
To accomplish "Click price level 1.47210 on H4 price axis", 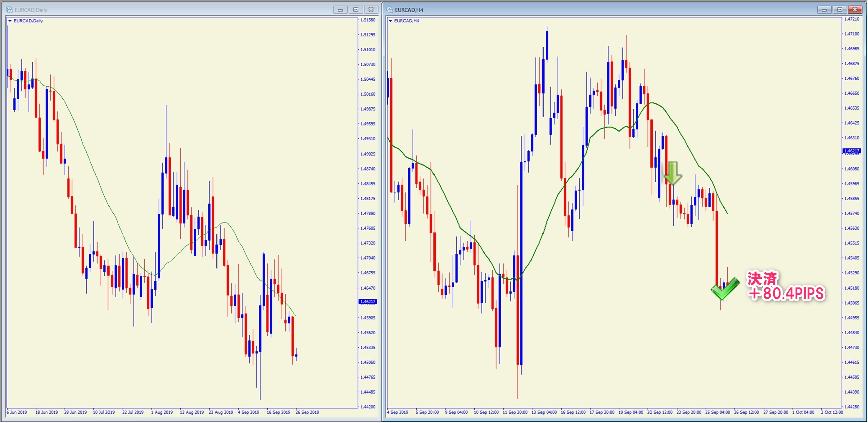I will (x=852, y=19).
